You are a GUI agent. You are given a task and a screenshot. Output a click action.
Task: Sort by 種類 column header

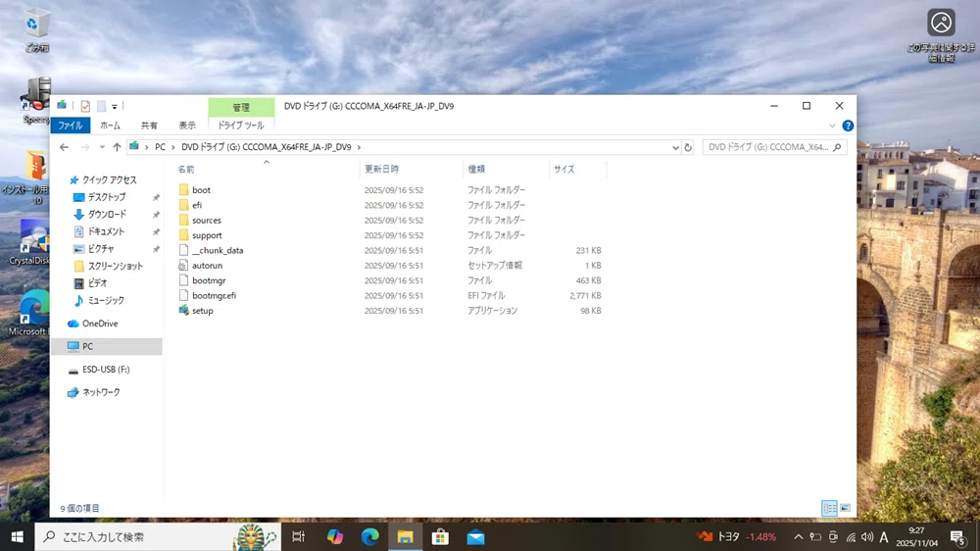476,169
